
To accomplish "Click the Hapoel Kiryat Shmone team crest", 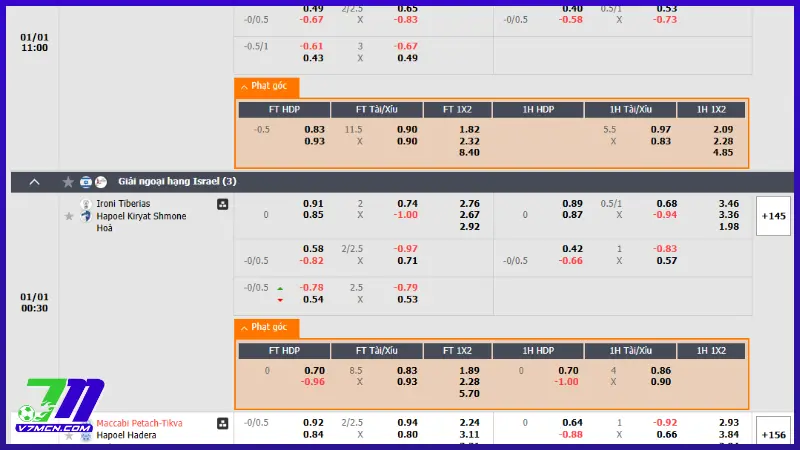I will click(x=86, y=216).
